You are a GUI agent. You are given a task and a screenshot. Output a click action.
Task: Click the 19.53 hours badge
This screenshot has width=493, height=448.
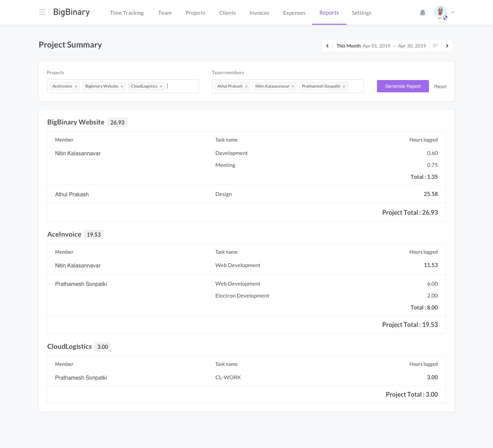[94, 235]
